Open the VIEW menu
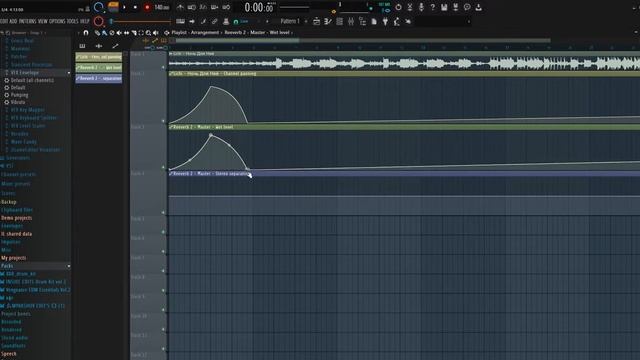The height and width of the screenshot is (360, 640). [x=42, y=21]
